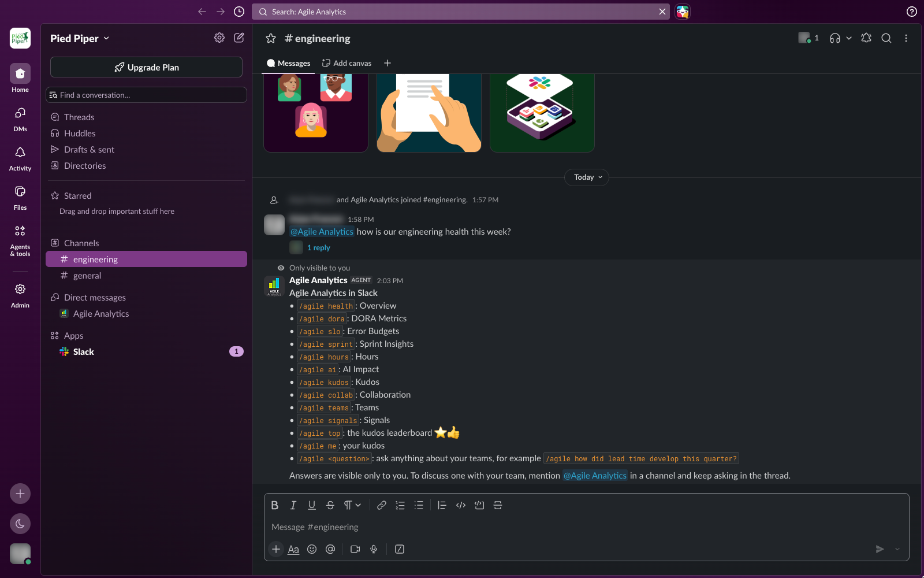Open huddle options chevron
The width and height of the screenshot is (924, 578).
[849, 38]
